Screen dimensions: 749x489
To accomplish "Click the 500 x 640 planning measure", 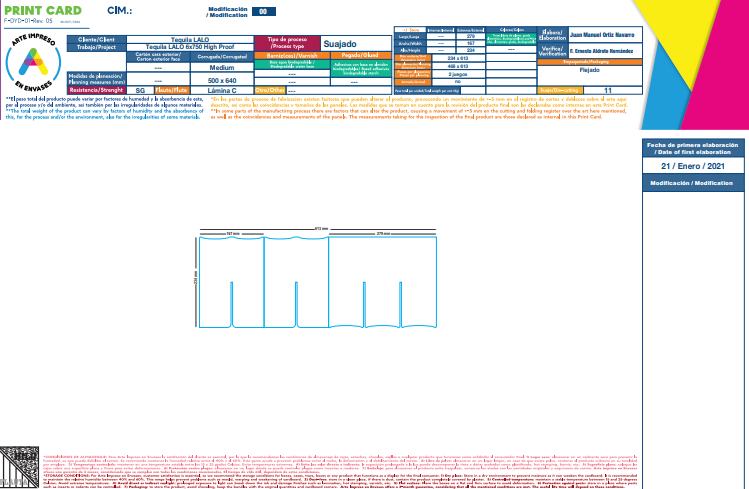I will (222, 81).
